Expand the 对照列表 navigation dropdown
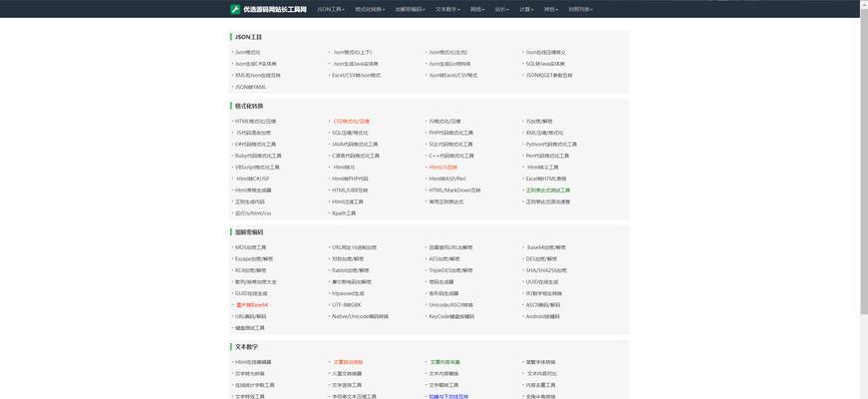Screen dimensions: 868x399 [x=580, y=9]
